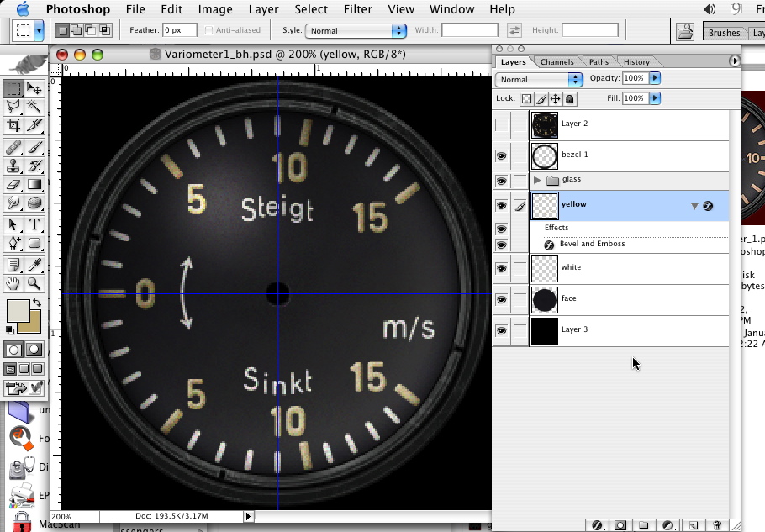
Task: Add a layer style via panel footer
Action: click(x=597, y=525)
